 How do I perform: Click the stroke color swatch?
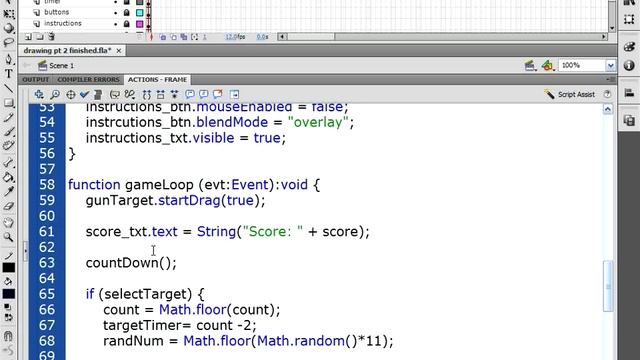tap(9, 268)
